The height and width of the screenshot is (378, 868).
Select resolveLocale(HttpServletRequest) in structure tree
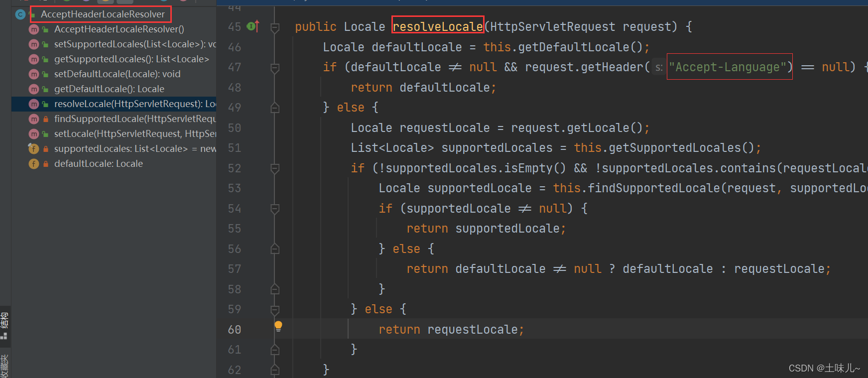click(114, 104)
